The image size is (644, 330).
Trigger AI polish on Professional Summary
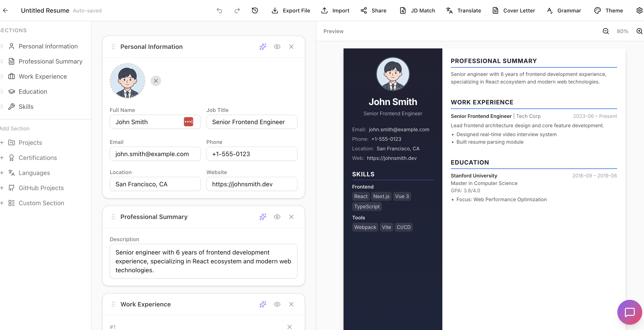coord(262,217)
